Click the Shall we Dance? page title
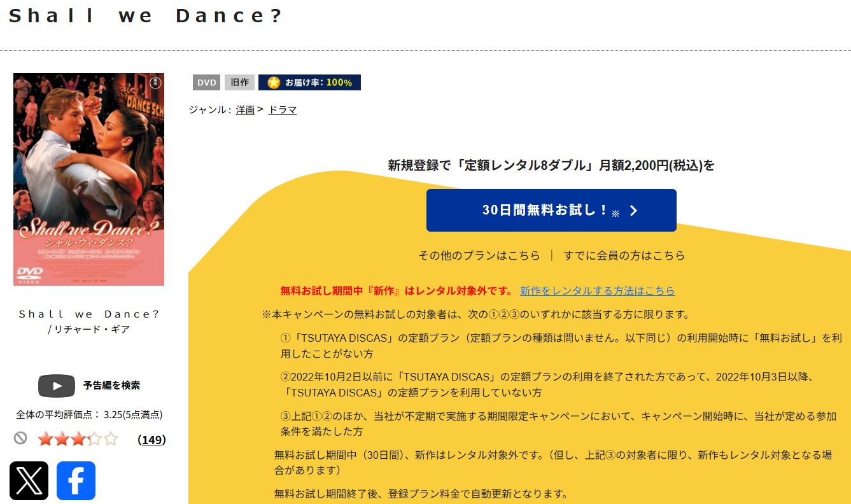The height and width of the screenshot is (504, 851). pos(146,16)
